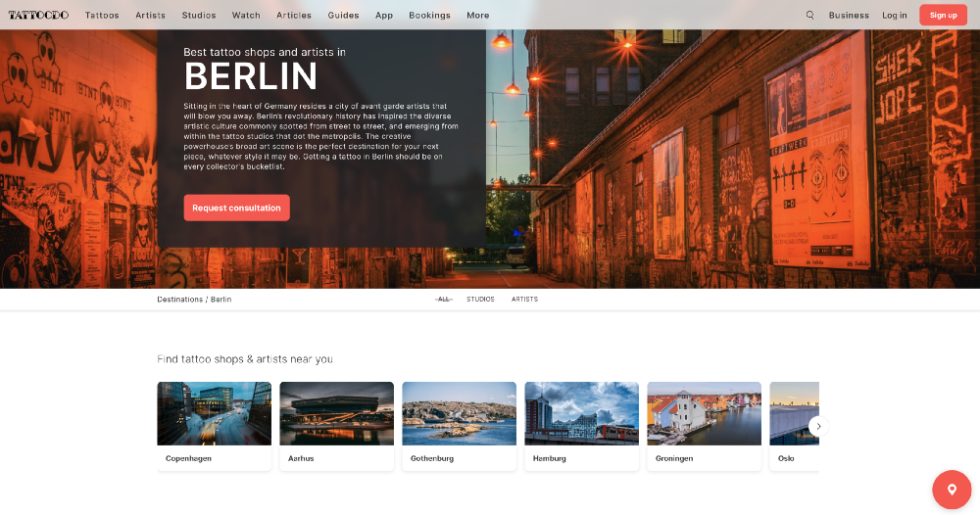Viewport: 980px width, 515px height.
Task: Click the Log in link
Action: [x=894, y=16]
